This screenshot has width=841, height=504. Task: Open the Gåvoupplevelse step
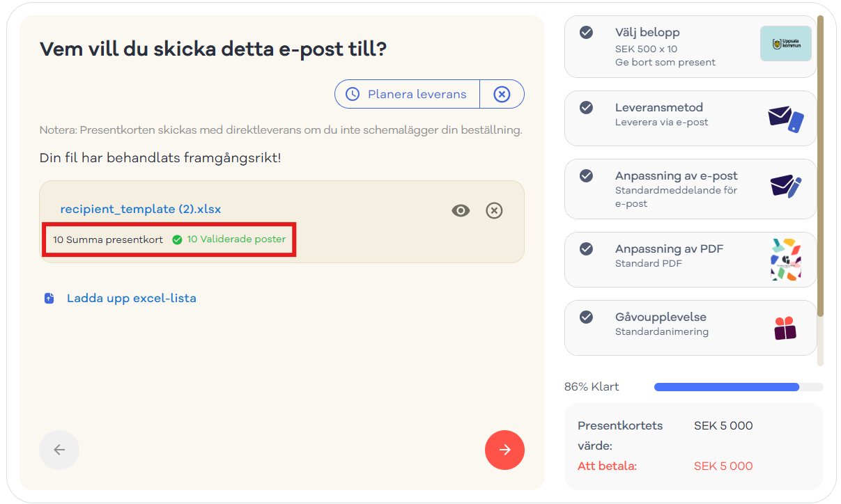tap(690, 328)
